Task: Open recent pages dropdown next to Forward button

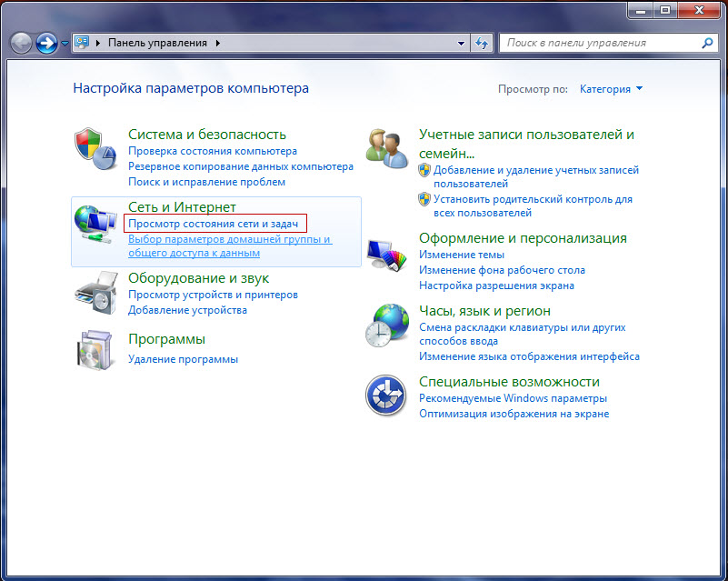Action: pos(65,44)
